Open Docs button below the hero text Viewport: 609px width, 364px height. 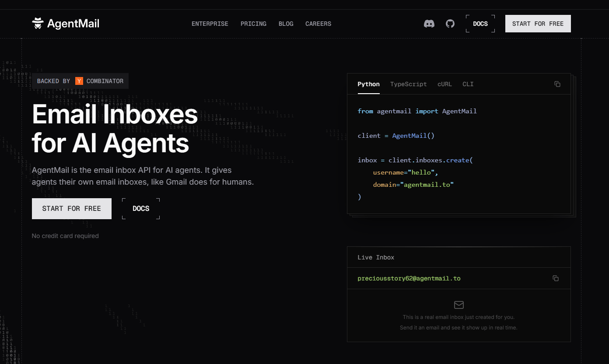[x=141, y=209]
